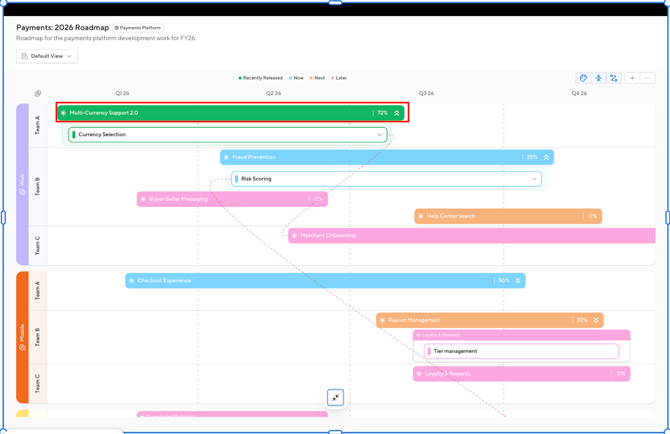The width and height of the screenshot is (670, 434).
Task: Select the Payout Management bar
Action: coord(490,320)
